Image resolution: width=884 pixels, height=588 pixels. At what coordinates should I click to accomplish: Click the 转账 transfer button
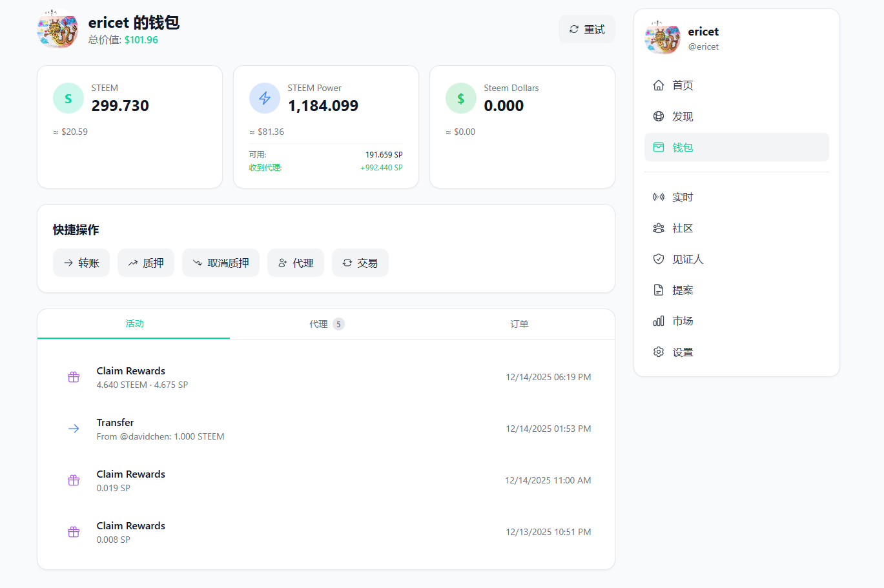pyautogui.click(x=81, y=263)
